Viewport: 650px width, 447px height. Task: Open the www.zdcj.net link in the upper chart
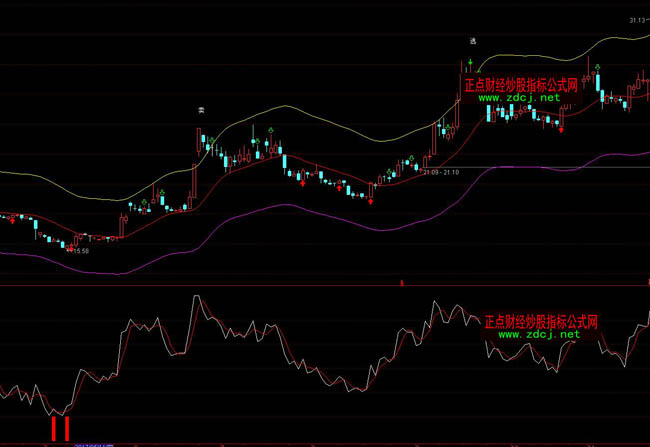(521, 99)
